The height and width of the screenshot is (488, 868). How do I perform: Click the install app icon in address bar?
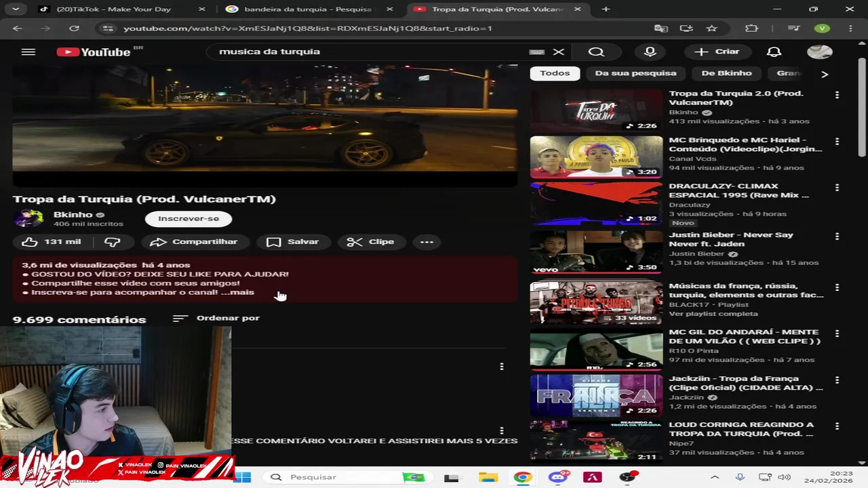686,28
